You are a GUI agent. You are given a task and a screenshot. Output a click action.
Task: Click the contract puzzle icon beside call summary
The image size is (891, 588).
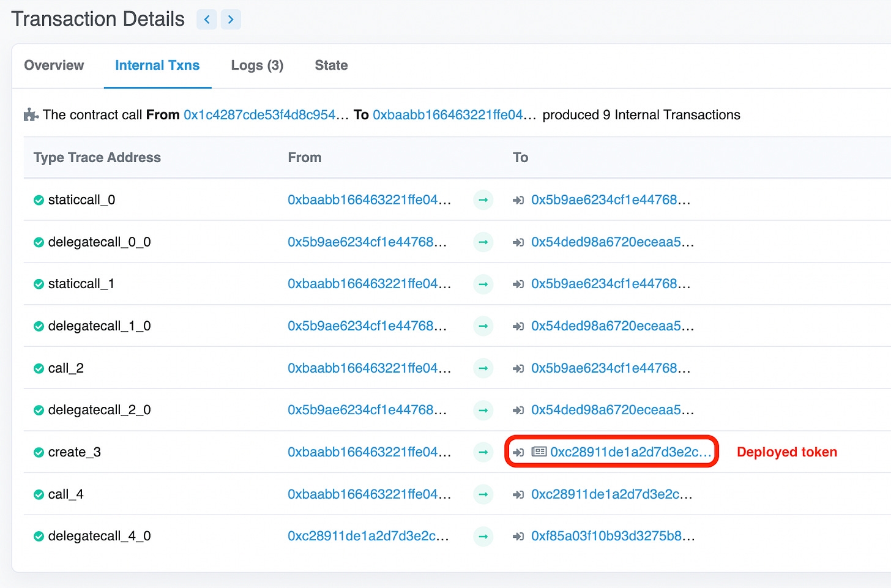point(31,115)
